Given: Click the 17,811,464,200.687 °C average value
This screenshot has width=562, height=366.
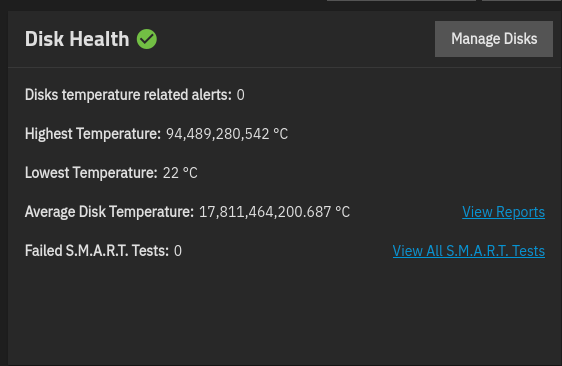Looking at the screenshot, I should [x=274, y=212].
